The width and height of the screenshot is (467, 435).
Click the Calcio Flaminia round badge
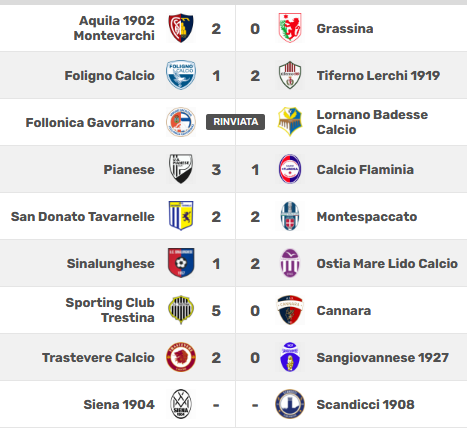point(290,169)
